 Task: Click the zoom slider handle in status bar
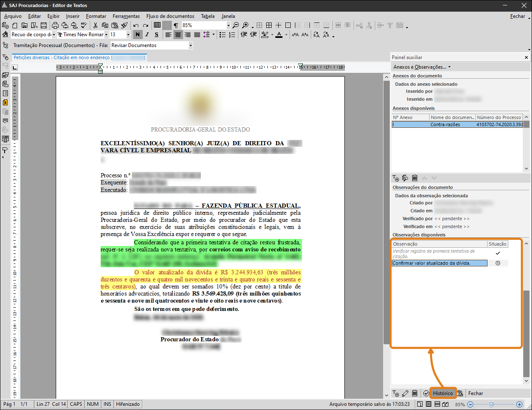coord(491,404)
